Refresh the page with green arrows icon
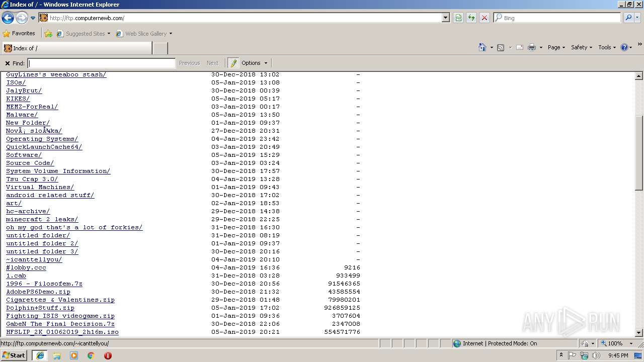The height and width of the screenshot is (362, 644). click(x=471, y=18)
